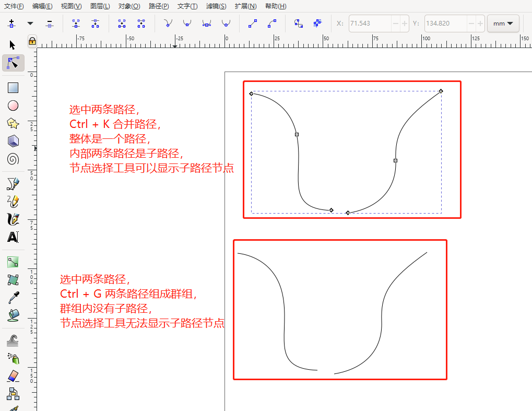Activate the Text tool

(13, 237)
